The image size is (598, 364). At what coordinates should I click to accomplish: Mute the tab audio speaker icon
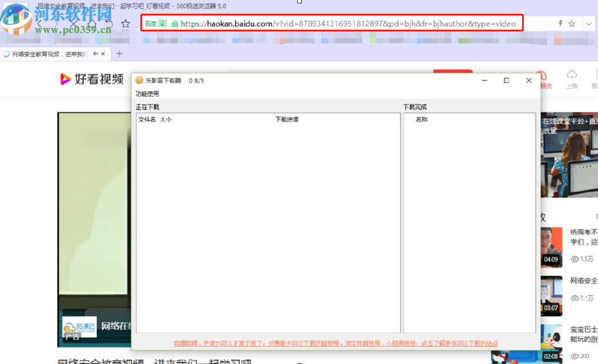point(95,54)
